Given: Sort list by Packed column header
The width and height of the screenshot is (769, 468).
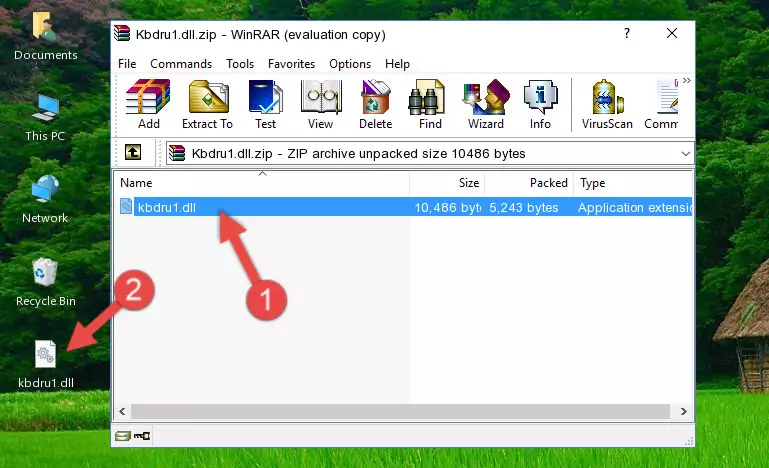Looking at the screenshot, I should point(529,183).
